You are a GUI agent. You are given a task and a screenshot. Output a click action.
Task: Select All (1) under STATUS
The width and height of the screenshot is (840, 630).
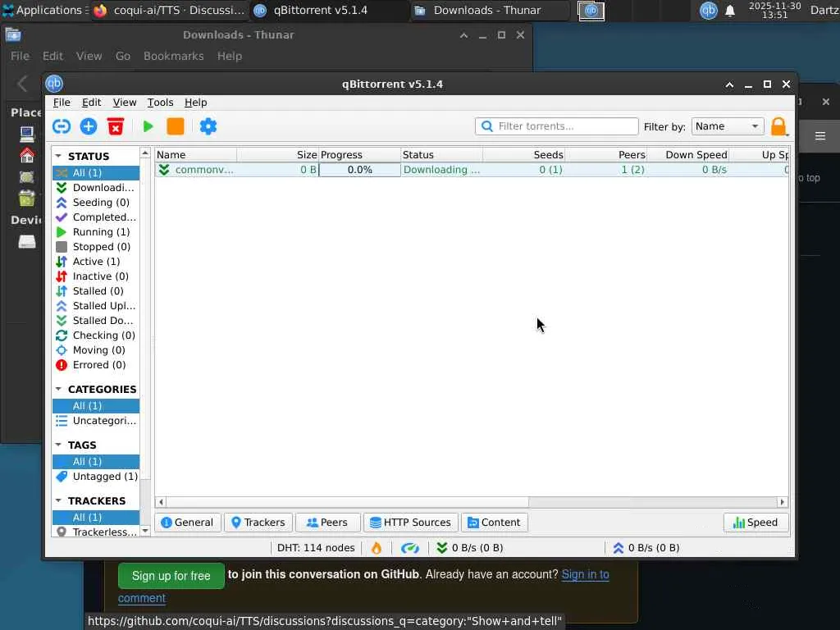[x=96, y=172]
